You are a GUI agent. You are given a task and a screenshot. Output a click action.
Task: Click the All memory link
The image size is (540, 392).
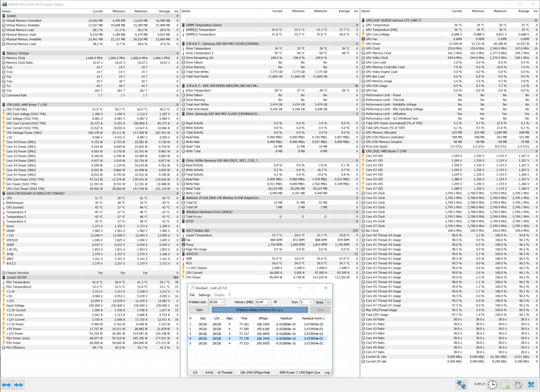pos(275,302)
